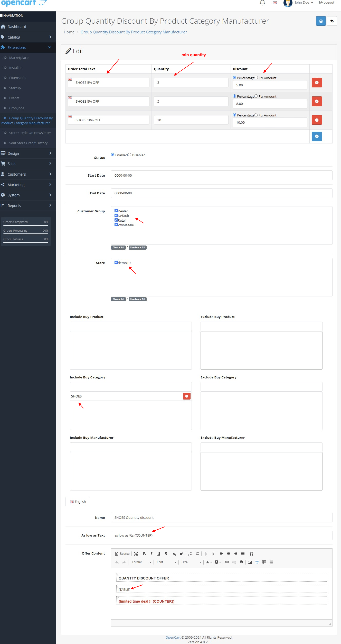Uncheck the demo19 store checkbox

[x=116, y=262]
